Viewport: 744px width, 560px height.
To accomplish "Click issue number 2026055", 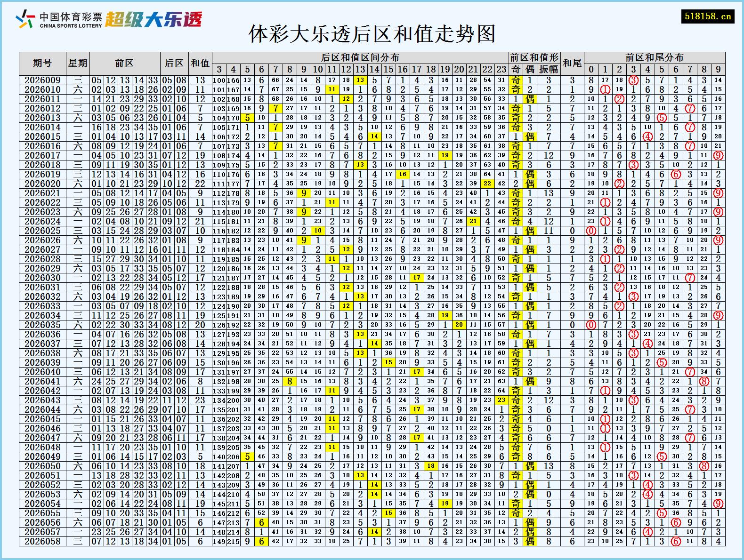I will coord(42,513).
